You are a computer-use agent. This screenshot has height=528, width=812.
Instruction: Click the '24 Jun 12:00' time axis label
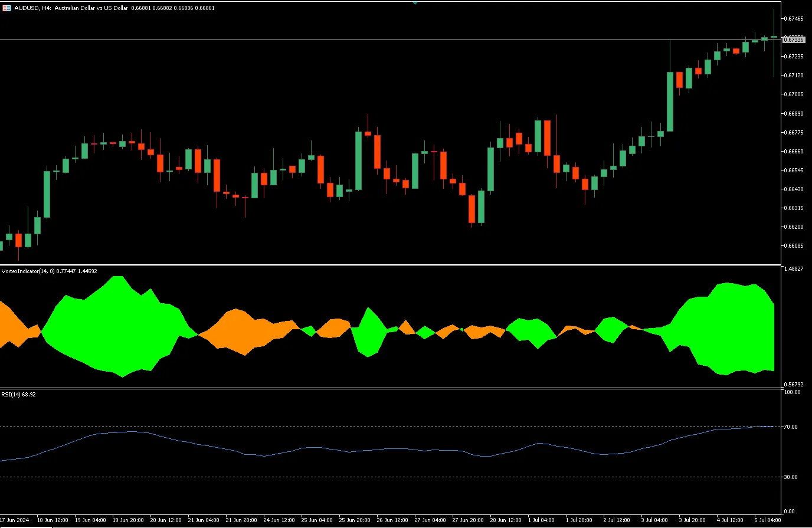[279, 520]
